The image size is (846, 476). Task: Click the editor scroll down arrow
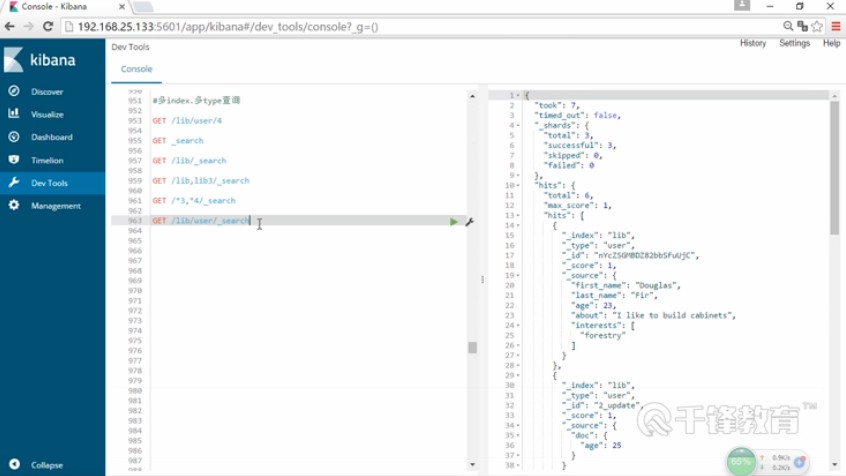(473, 464)
